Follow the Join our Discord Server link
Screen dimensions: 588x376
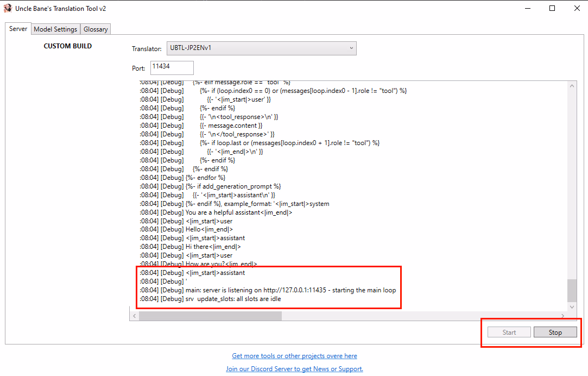(x=294, y=369)
